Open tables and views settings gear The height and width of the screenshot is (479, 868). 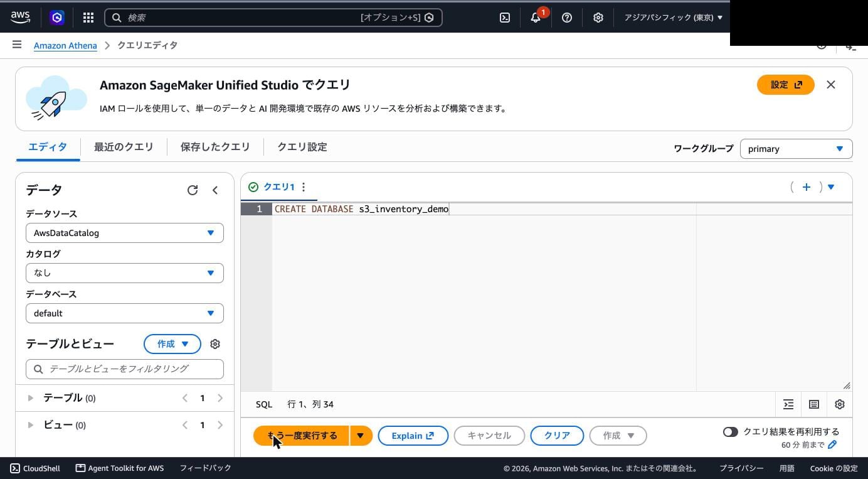(215, 344)
